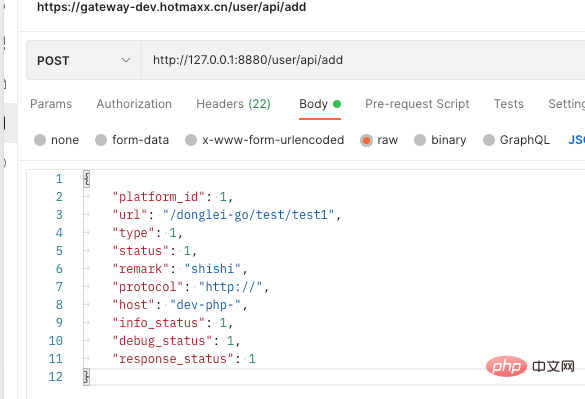The width and height of the screenshot is (585, 399).
Task: Click the request title at top
Action: click(172, 7)
